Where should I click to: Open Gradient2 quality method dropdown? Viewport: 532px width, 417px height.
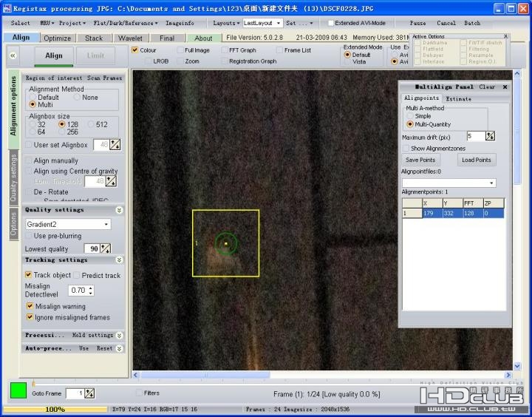106,224
